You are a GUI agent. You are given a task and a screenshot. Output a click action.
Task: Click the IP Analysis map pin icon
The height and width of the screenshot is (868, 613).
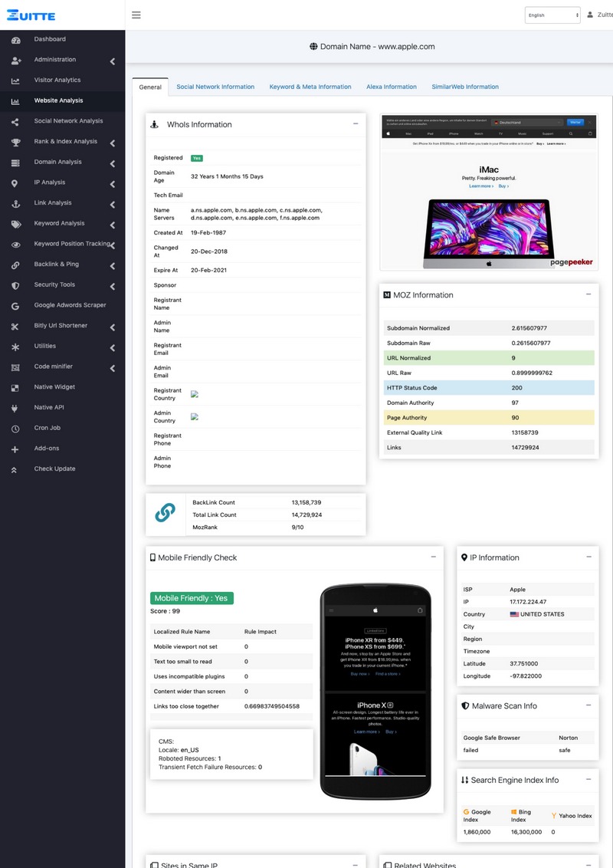click(x=15, y=183)
